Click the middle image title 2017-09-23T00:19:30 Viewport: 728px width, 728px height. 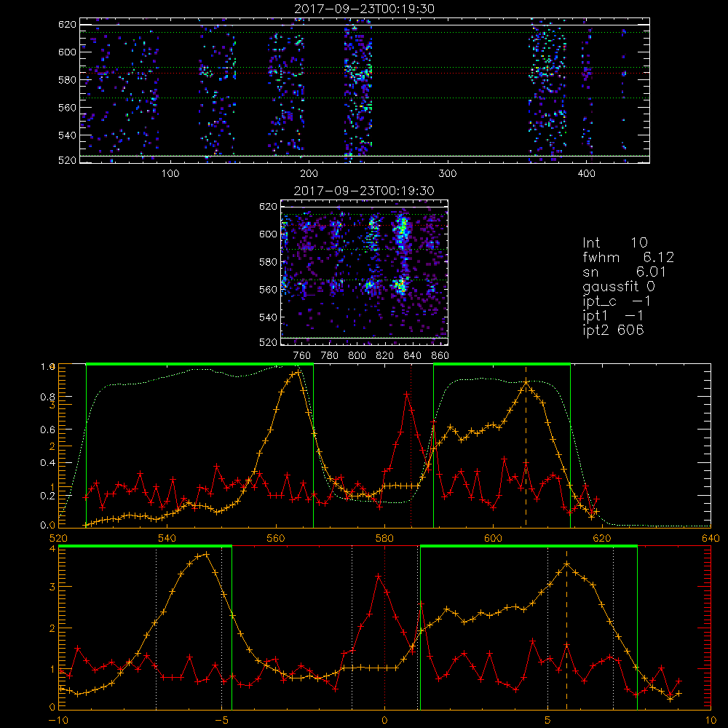point(364,191)
